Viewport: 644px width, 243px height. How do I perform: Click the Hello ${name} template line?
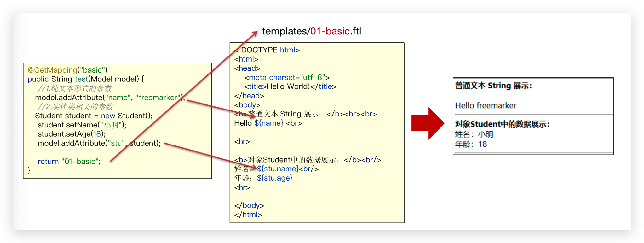pyautogui.click(x=268, y=123)
